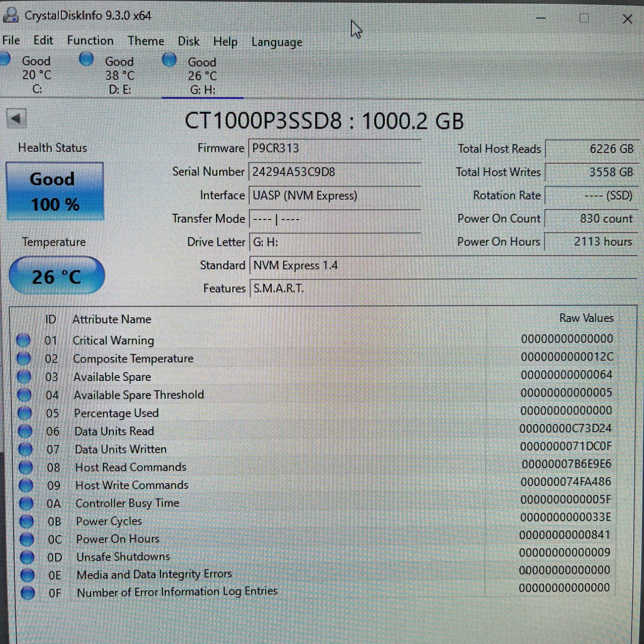Click the Power On Hours value 2113 hours
Image resolution: width=644 pixels, height=644 pixels.
click(591, 242)
